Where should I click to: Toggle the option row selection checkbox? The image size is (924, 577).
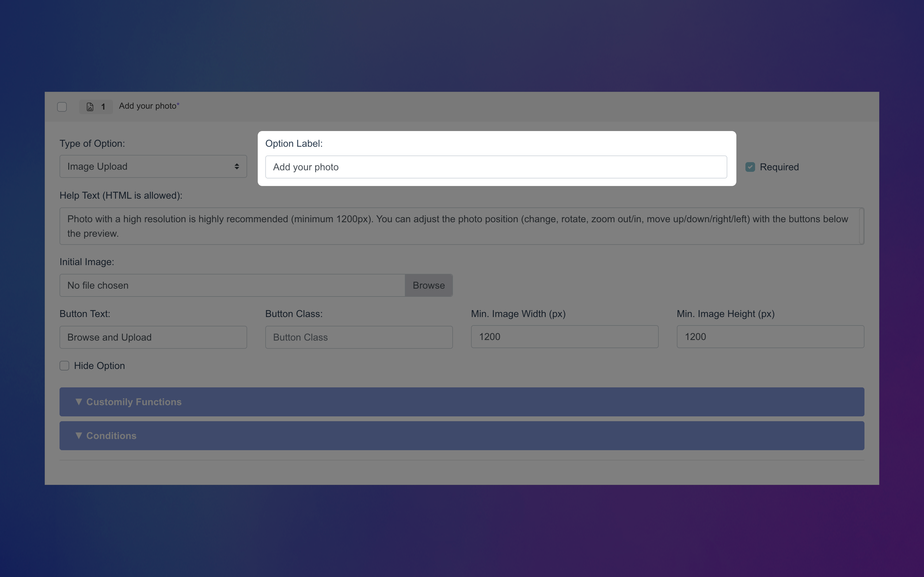click(62, 107)
